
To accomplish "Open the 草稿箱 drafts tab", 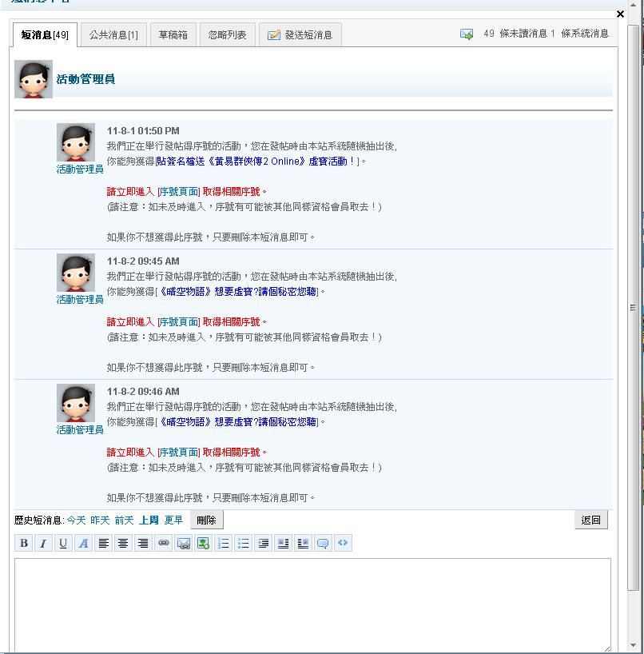I will pyautogui.click(x=173, y=35).
